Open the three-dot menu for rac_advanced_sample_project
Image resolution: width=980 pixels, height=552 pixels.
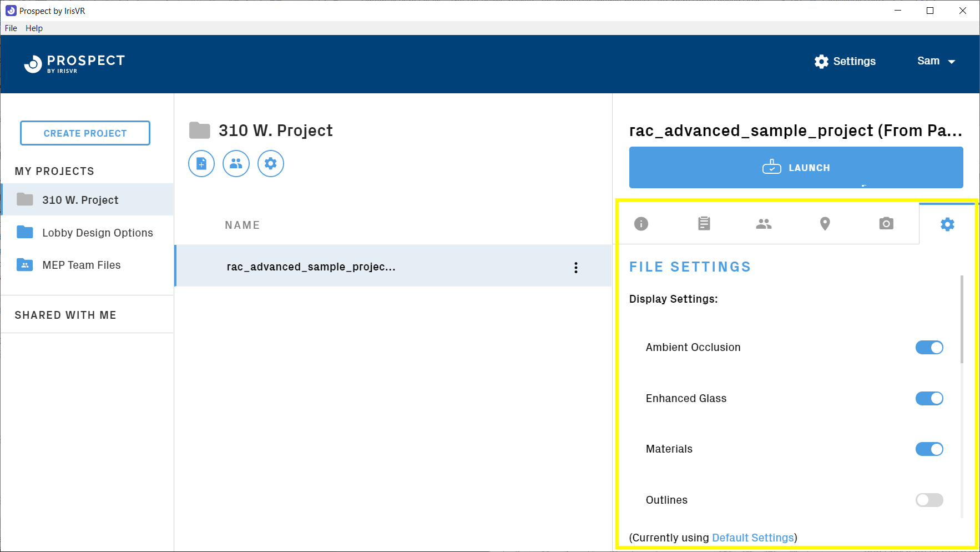[x=576, y=268]
